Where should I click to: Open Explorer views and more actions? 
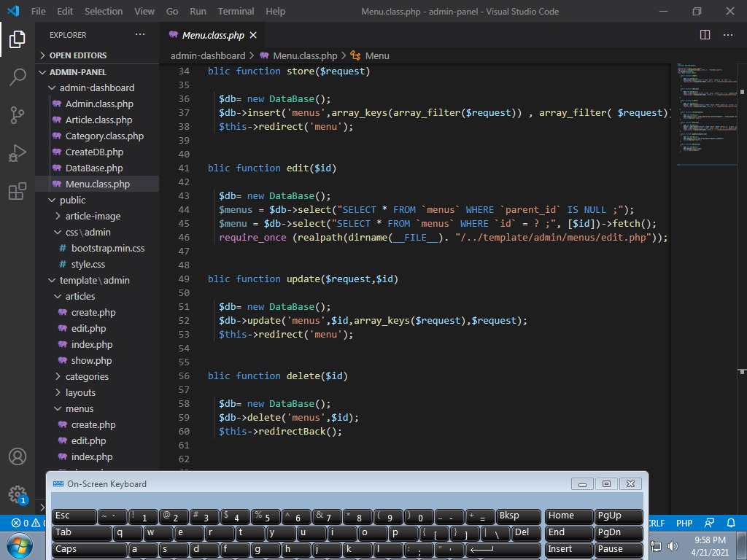click(x=140, y=35)
